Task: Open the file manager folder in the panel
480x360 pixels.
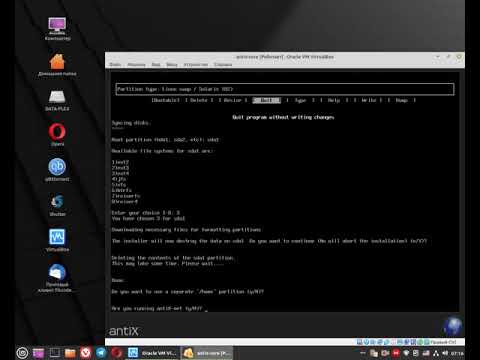Action: point(70,353)
